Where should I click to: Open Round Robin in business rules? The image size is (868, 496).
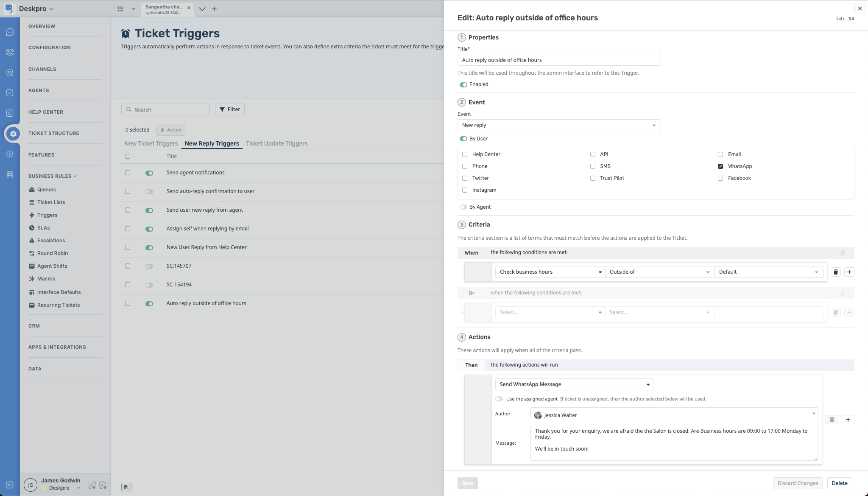click(52, 253)
